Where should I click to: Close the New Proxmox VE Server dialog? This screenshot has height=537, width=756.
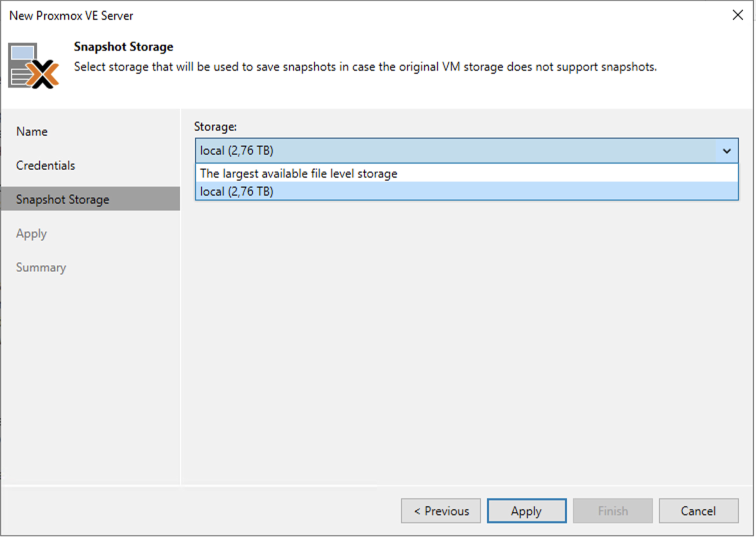[x=737, y=15]
